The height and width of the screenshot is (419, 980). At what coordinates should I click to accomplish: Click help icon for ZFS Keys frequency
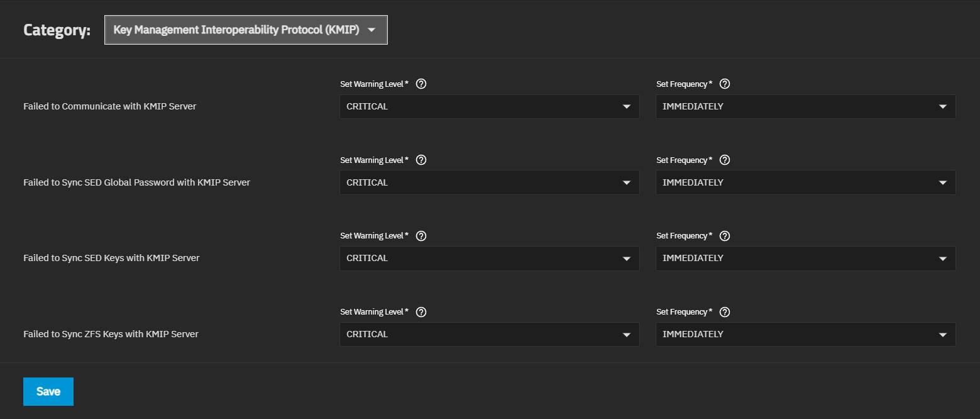pyautogui.click(x=725, y=311)
